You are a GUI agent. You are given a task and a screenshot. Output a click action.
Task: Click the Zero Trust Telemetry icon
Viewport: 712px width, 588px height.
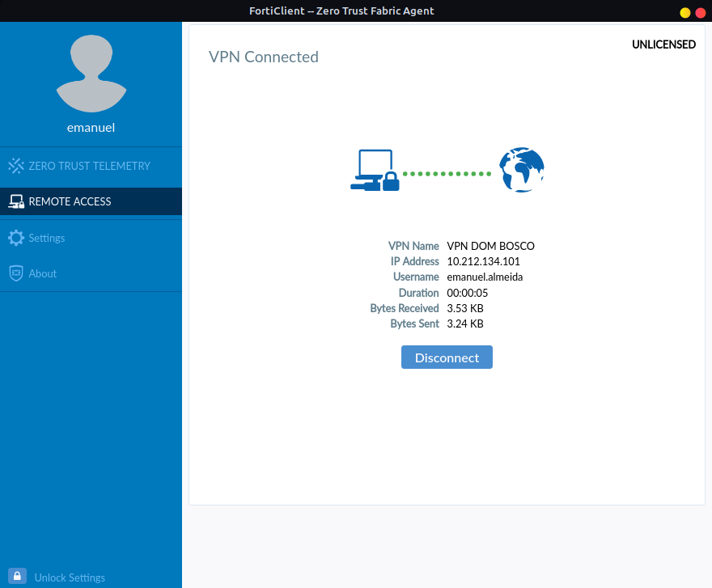coord(16,166)
